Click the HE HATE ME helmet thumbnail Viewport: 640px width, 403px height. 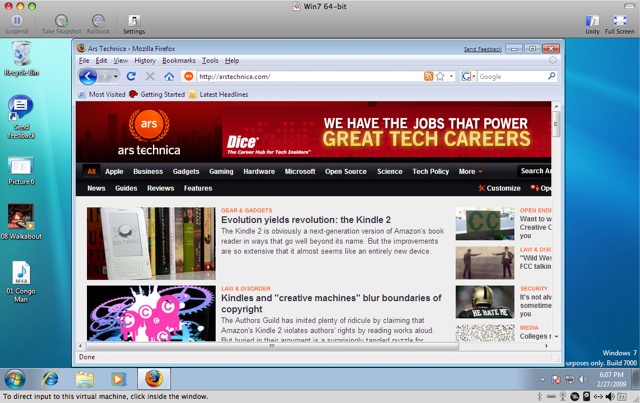pos(485,302)
